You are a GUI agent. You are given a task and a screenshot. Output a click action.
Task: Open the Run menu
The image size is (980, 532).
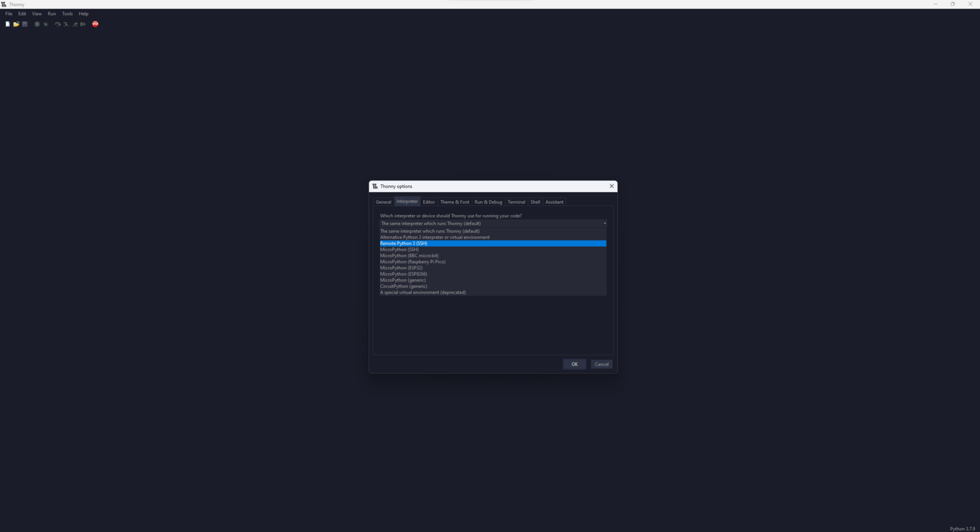coord(52,13)
